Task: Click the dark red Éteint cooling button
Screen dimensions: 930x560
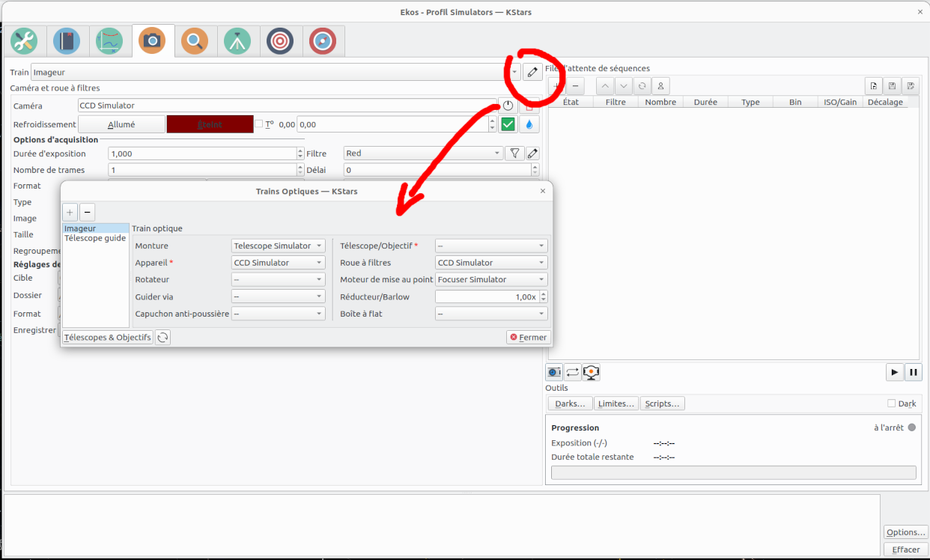Action: point(210,124)
